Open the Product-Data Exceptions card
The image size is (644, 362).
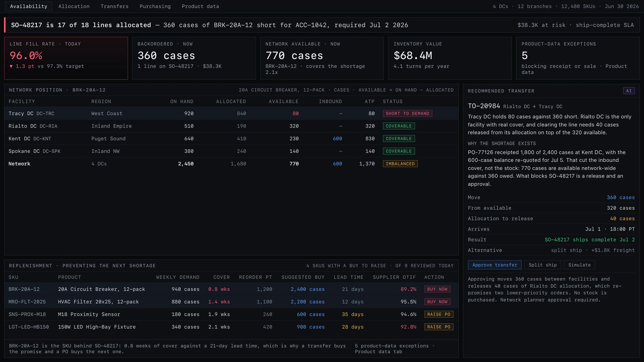click(578, 58)
